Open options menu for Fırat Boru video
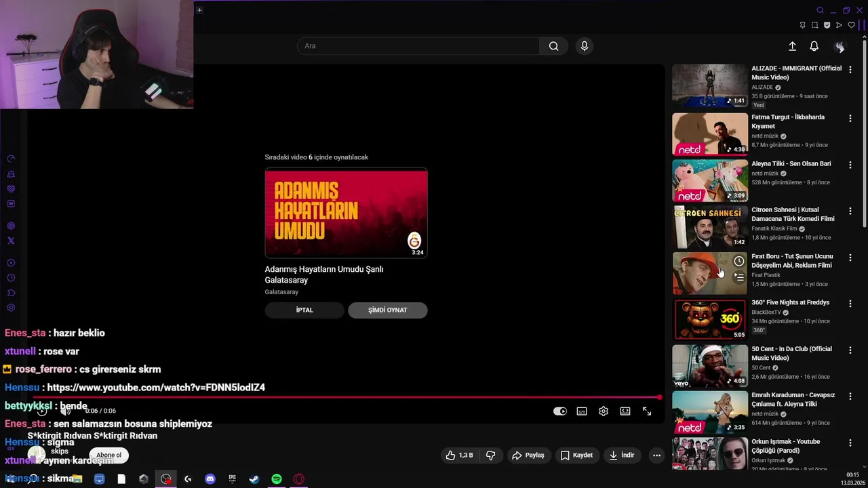Image resolution: width=868 pixels, height=488 pixels. pos(850,258)
